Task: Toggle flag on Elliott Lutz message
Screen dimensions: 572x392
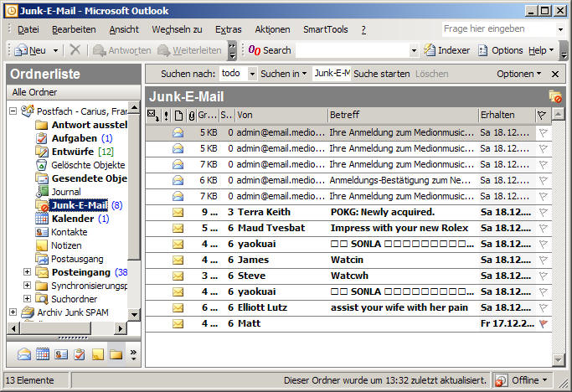Action: pyautogui.click(x=544, y=307)
